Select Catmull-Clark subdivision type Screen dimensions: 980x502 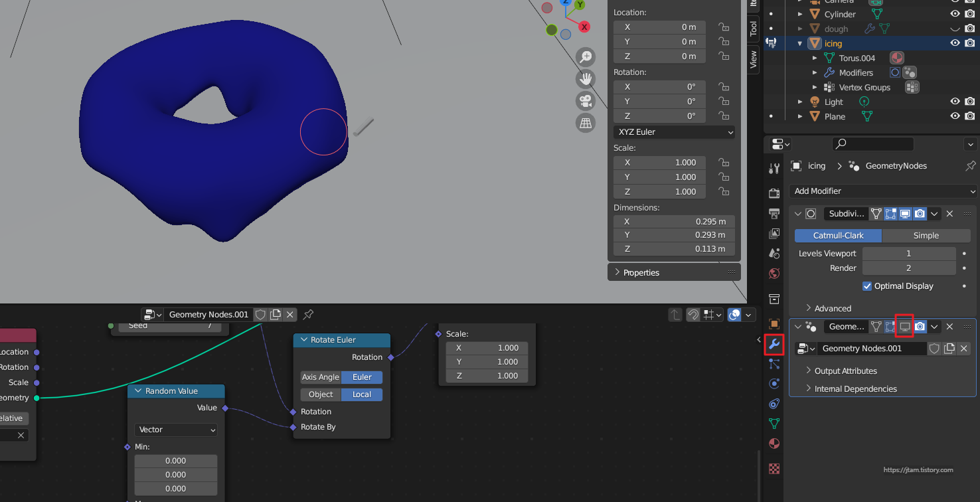pos(838,236)
